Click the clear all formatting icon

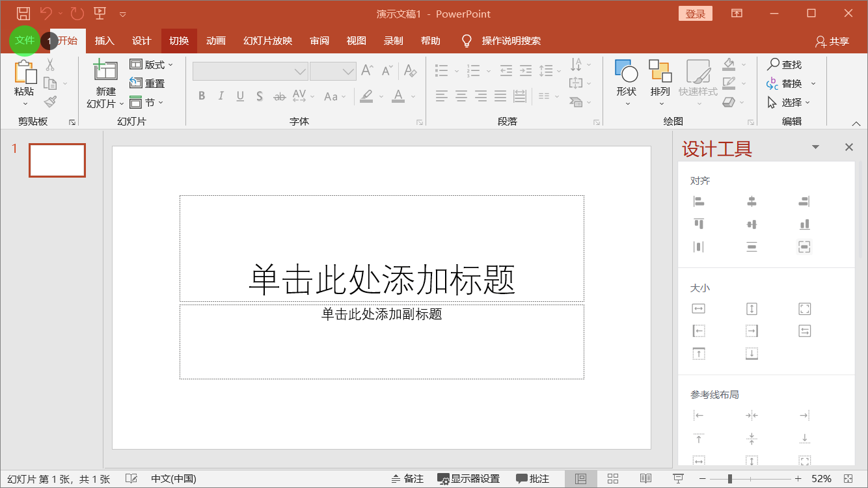click(409, 70)
